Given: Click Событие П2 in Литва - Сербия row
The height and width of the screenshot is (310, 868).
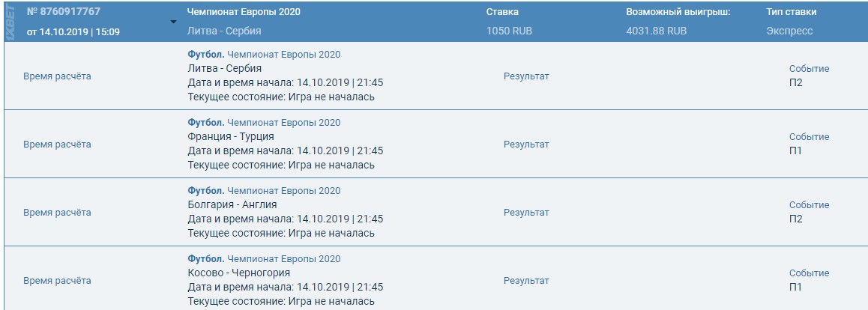Looking at the screenshot, I should tap(796, 82).
